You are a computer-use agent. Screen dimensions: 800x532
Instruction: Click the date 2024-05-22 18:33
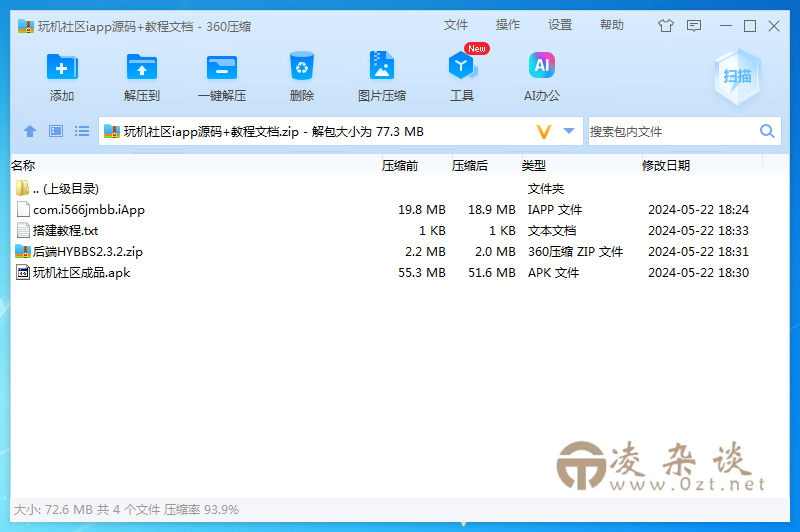coord(698,231)
